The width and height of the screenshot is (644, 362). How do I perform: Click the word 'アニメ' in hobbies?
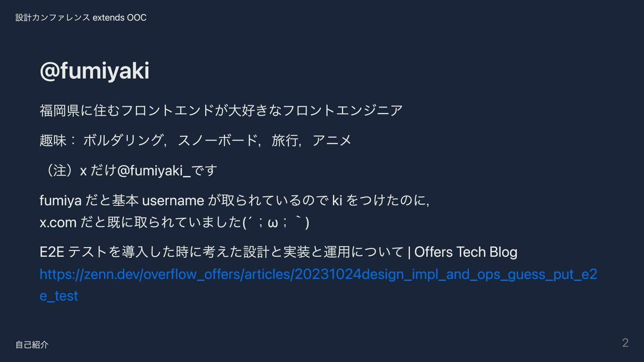point(331,140)
